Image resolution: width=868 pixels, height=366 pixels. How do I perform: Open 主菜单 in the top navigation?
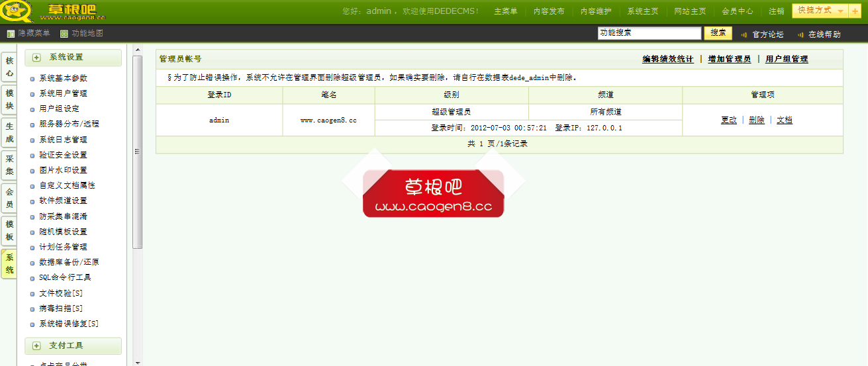(x=506, y=11)
